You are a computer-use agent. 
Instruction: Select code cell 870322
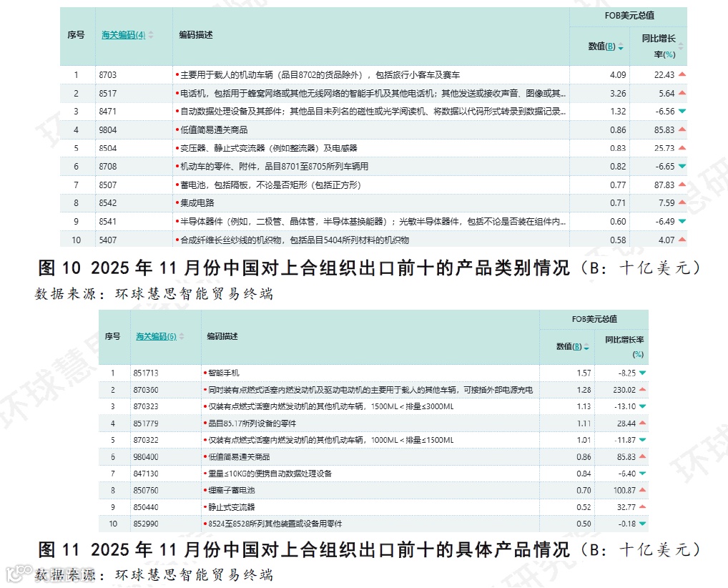click(x=146, y=440)
